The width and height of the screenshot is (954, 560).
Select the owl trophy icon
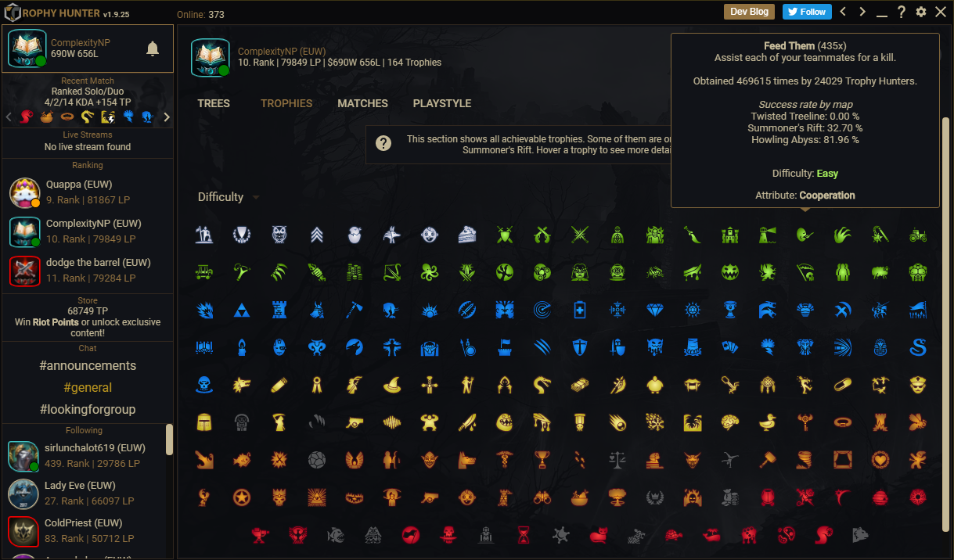[x=280, y=234]
